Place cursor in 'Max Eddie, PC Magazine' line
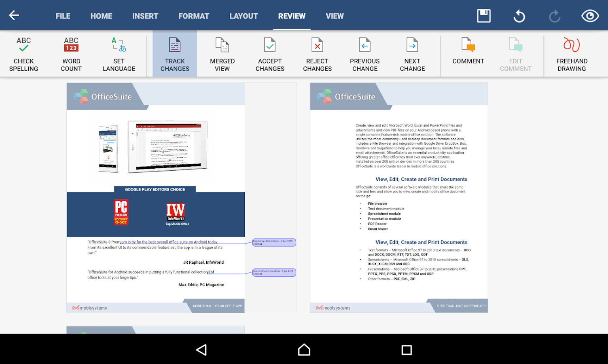This screenshot has height=364, width=608. 201,285
